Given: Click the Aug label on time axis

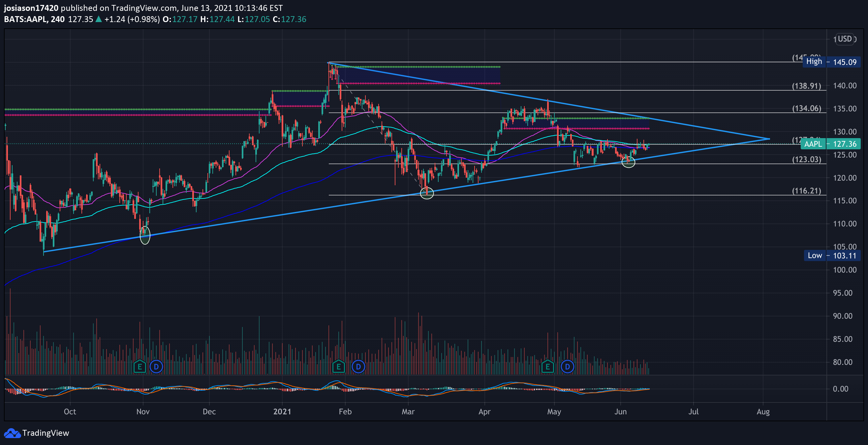Looking at the screenshot, I should tap(763, 412).
